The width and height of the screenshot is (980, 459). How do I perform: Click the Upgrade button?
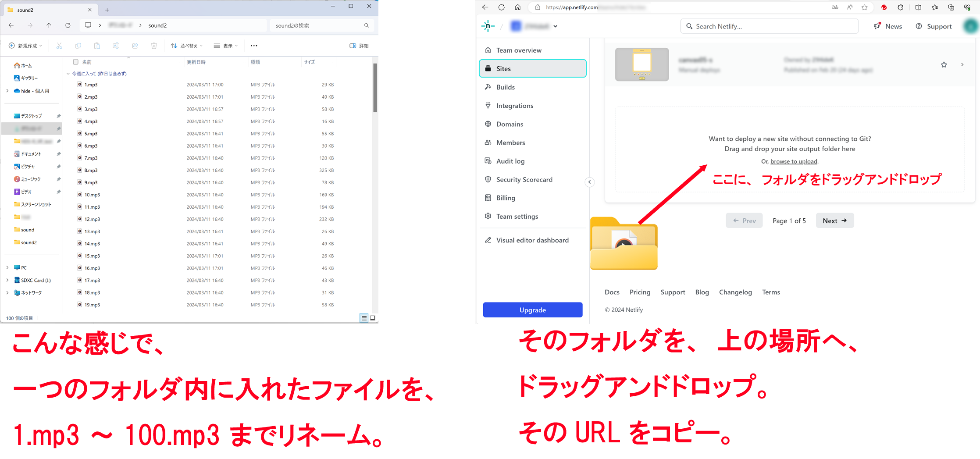(532, 310)
